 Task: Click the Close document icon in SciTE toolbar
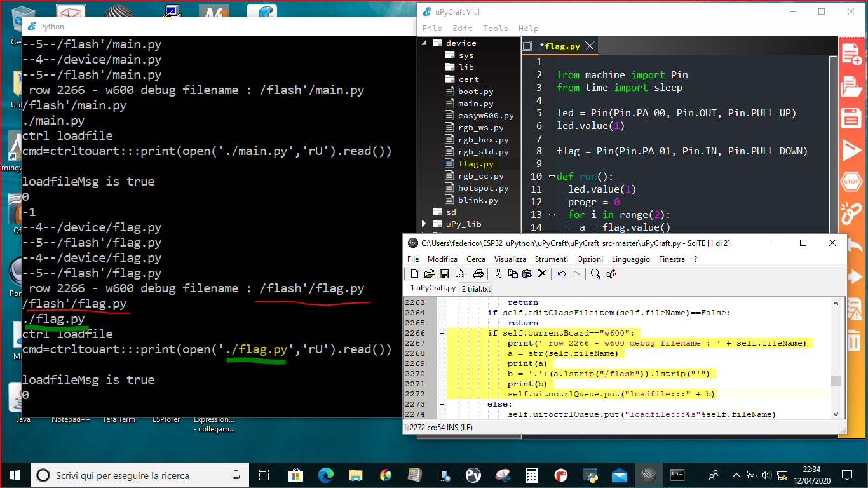tap(459, 274)
